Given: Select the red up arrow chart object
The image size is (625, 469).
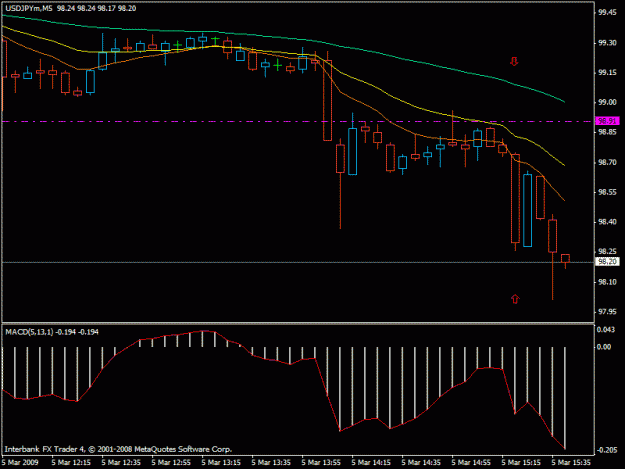Looking at the screenshot, I should [x=515, y=299].
